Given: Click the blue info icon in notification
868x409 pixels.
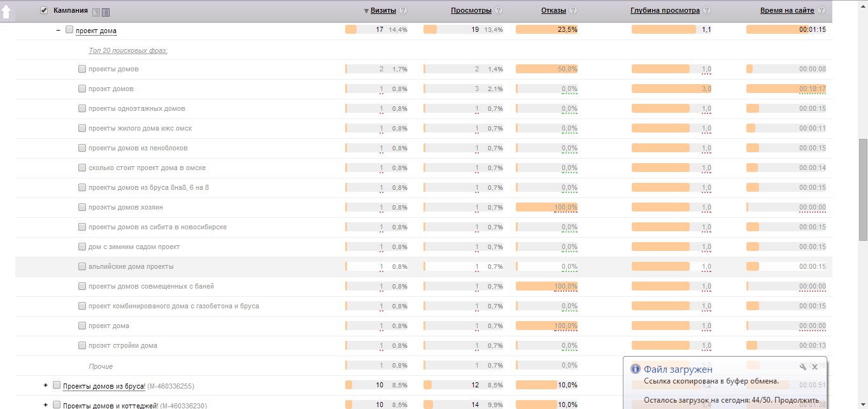Looking at the screenshot, I should (635, 369).
